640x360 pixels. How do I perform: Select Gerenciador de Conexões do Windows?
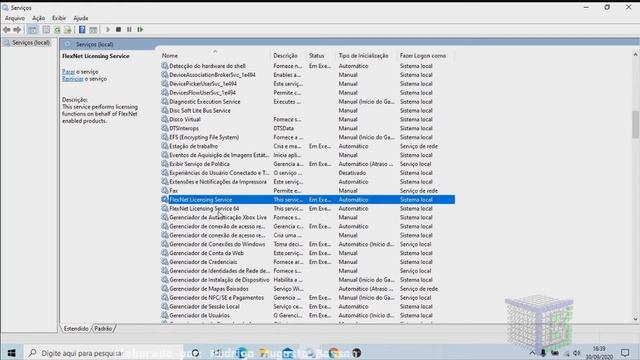pos(308,244)
